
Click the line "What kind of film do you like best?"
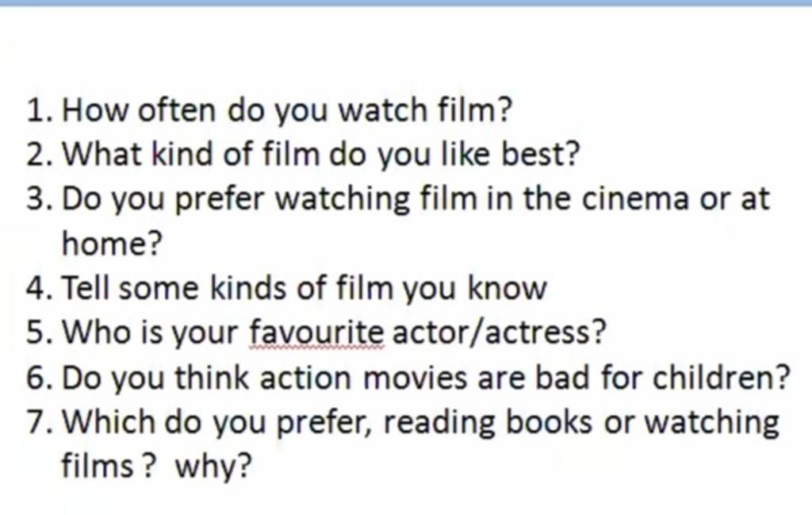tap(320, 154)
